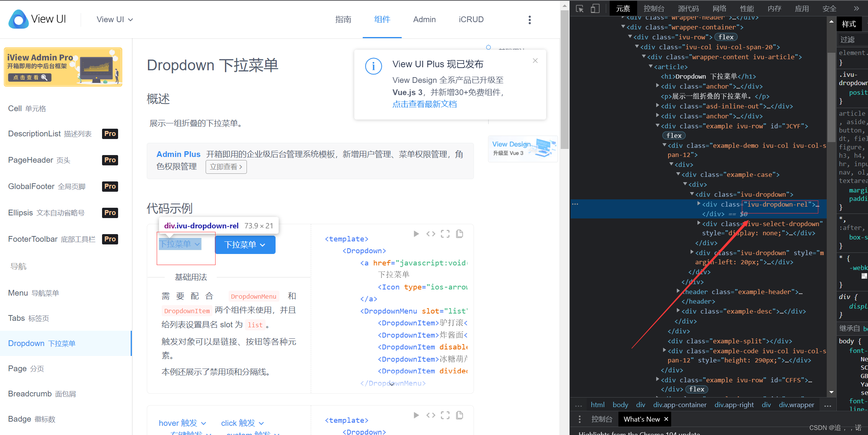Collapse the wrapper-container div node
This screenshot has width=868, height=435.
pyautogui.click(x=623, y=27)
